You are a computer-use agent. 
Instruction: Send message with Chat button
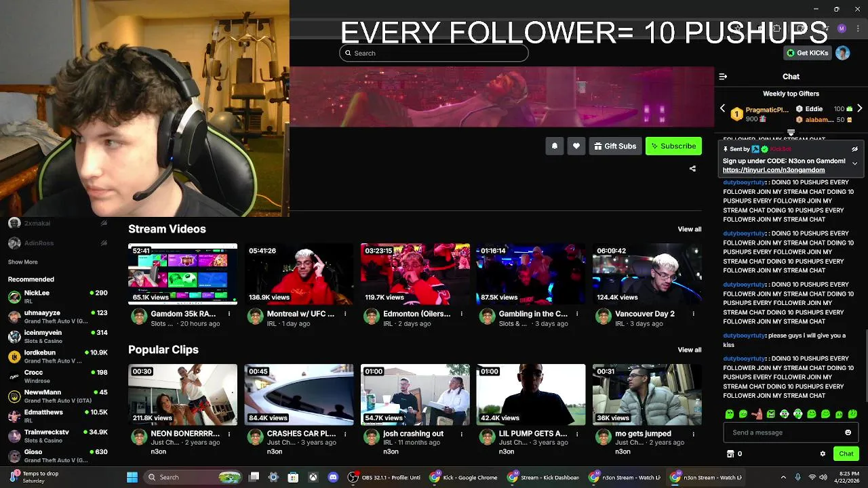coord(846,453)
